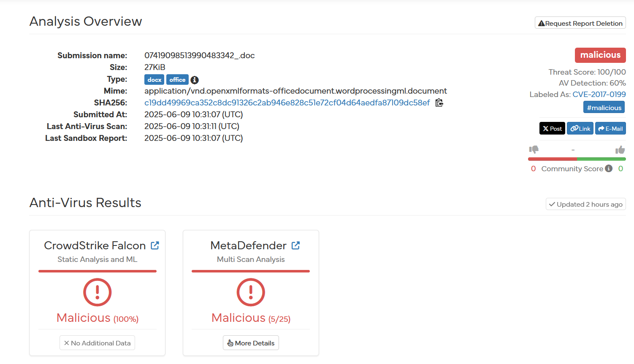This screenshot has height=364, width=634.
Task: Click the No Additional Data button
Action: click(98, 343)
